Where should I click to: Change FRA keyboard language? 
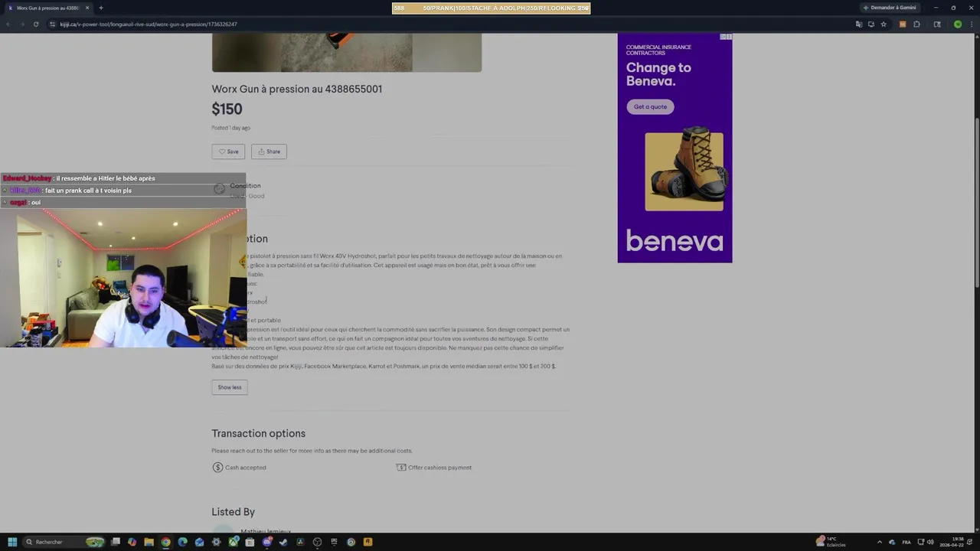[x=906, y=542]
